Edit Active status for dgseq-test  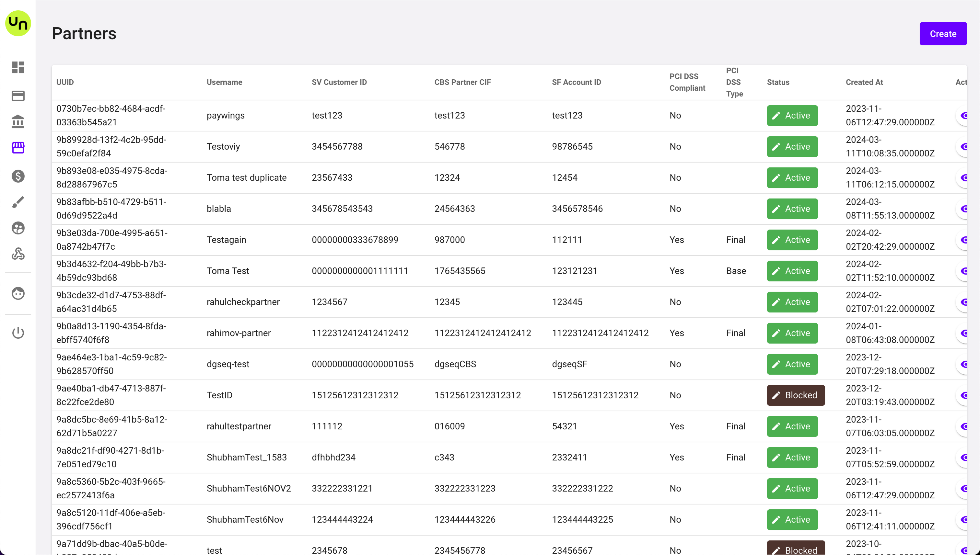pyautogui.click(x=792, y=364)
